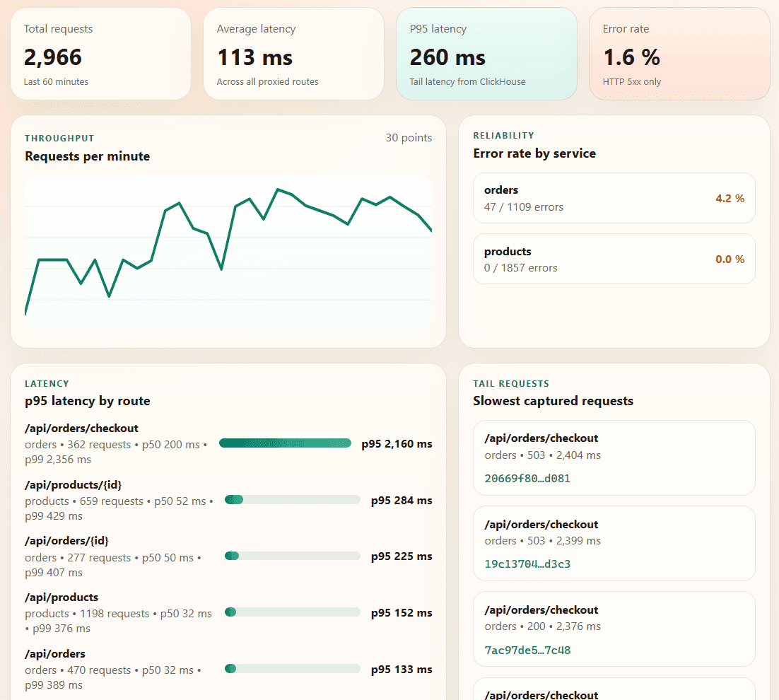
Task: Click the 2,966 total requests value
Action: 52,58
